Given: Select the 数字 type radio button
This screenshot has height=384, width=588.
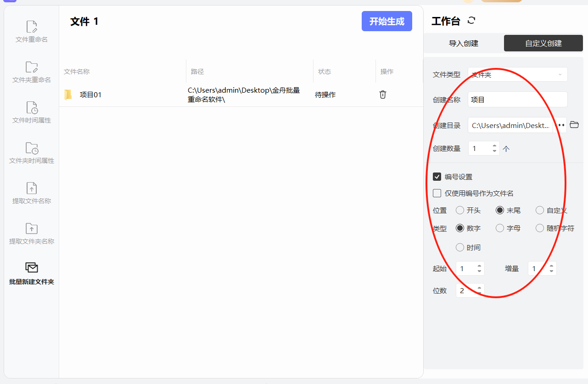Looking at the screenshot, I should (x=460, y=228).
